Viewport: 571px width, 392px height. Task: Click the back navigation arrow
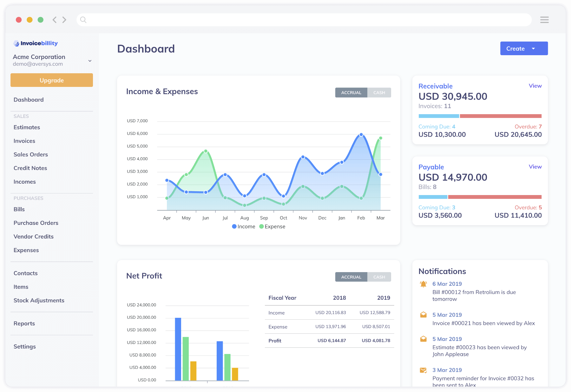point(54,20)
